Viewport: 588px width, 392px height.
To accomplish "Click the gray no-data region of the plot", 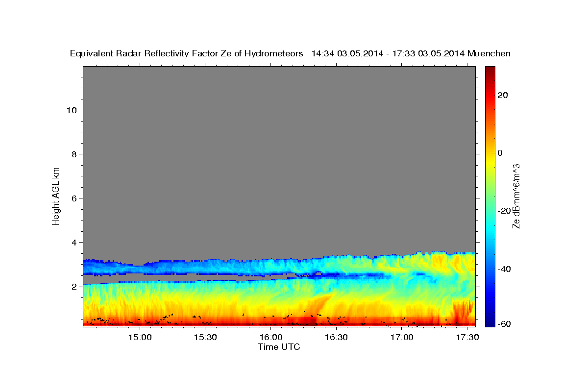I will tap(279, 157).
